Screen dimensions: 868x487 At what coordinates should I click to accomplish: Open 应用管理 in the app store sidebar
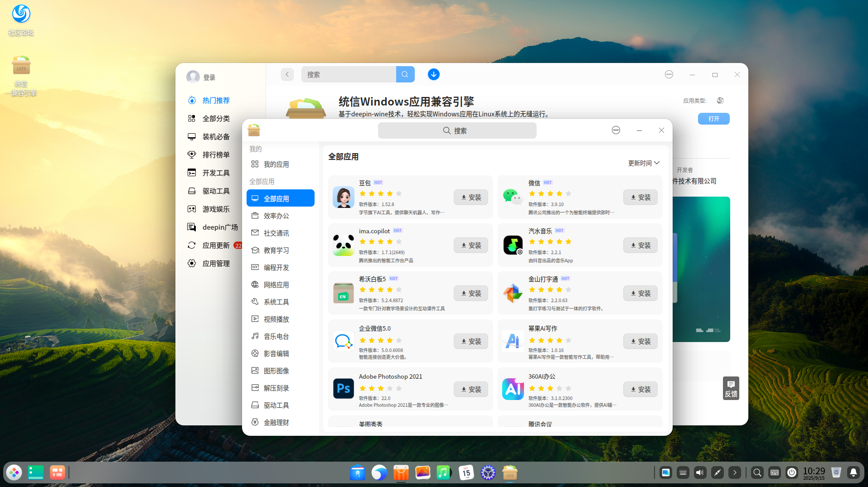216,263
